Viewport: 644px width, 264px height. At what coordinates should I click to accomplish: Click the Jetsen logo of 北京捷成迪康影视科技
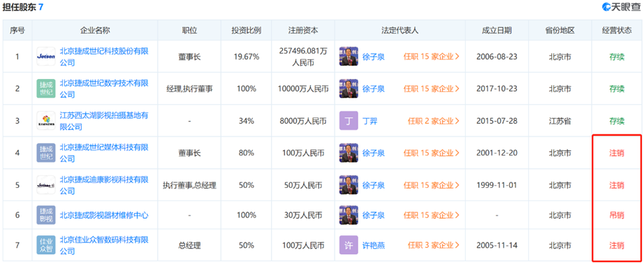(x=46, y=185)
